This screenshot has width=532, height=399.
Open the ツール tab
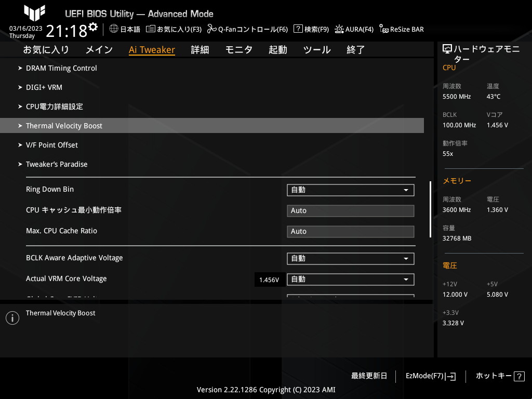(x=317, y=50)
